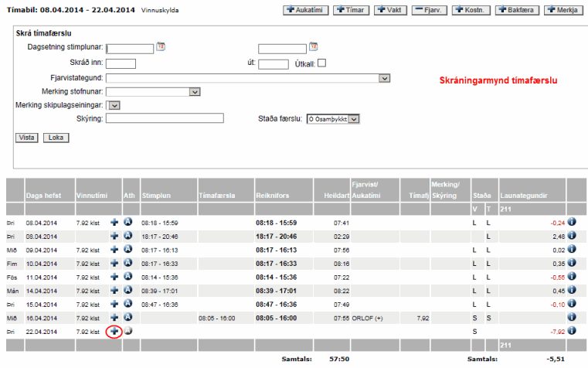Click the ORLOF (+) cell
Image resolution: width=588 pixels, height=368 pixels.
pos(367,318)
